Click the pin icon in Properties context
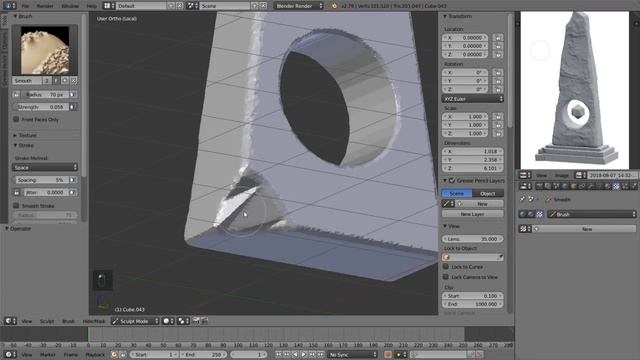 tap(523, 199)
